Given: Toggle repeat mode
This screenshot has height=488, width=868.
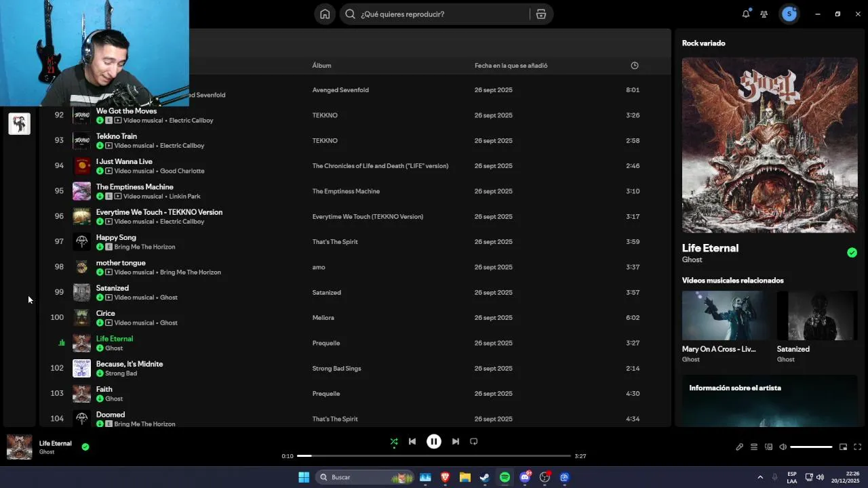Looking at the screenshot, I should [474, 441].
